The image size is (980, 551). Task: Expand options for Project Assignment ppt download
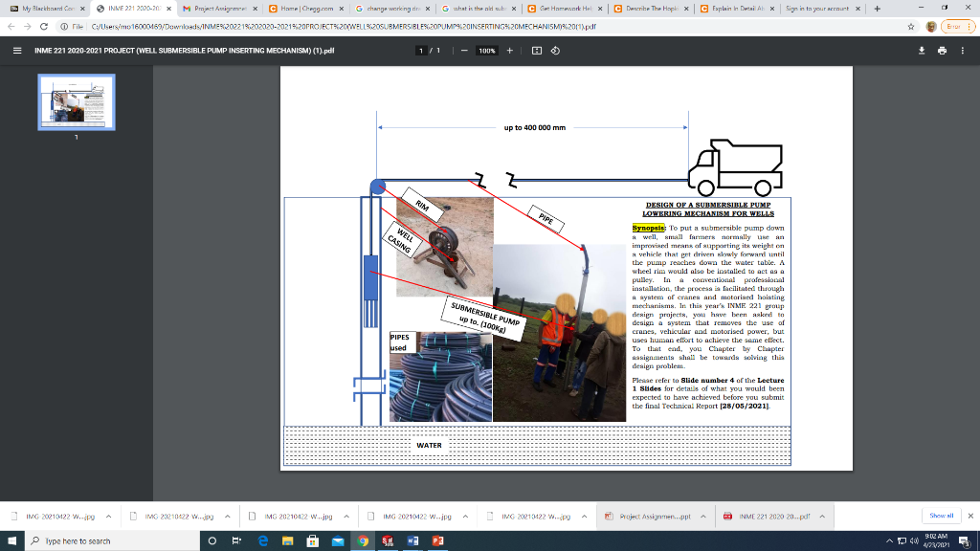coord(703,517)
